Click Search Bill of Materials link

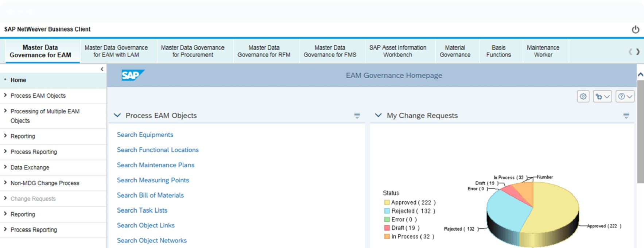point(150,195)
